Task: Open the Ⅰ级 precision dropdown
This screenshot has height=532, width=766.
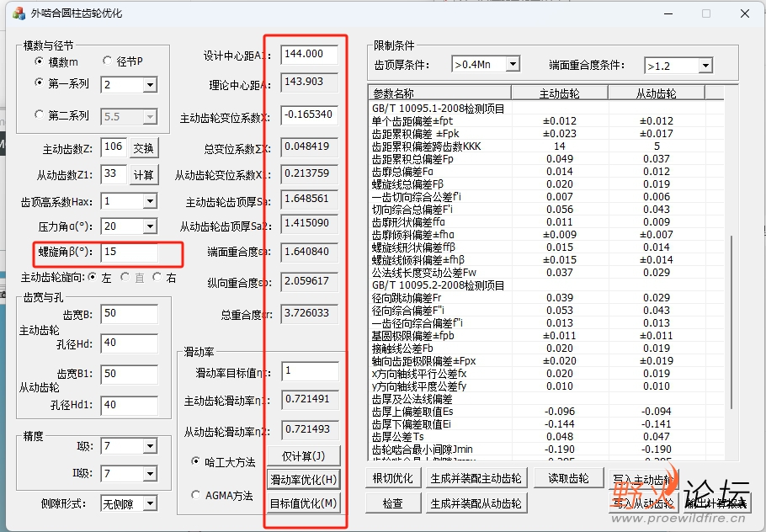Action: click(150, 445)
